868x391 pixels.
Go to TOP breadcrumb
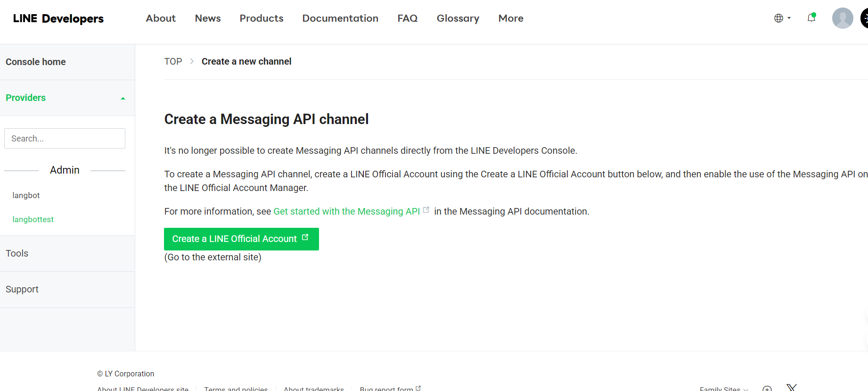coord(173,61)
